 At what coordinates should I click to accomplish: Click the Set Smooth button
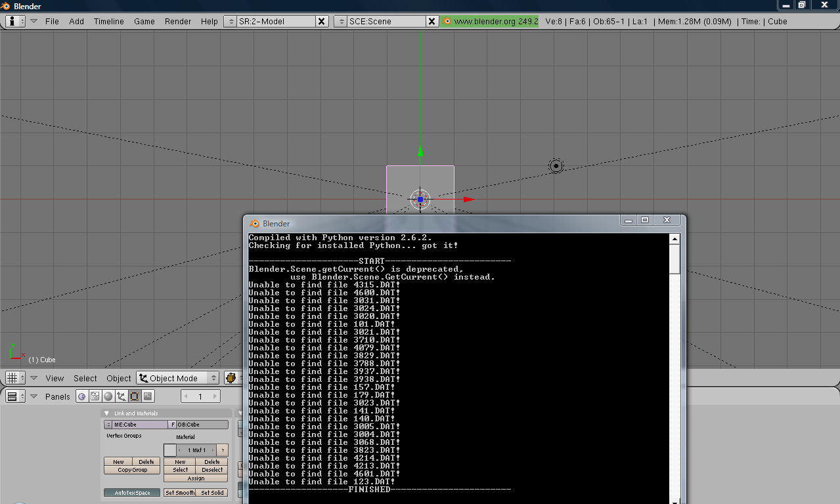(179, 492)
